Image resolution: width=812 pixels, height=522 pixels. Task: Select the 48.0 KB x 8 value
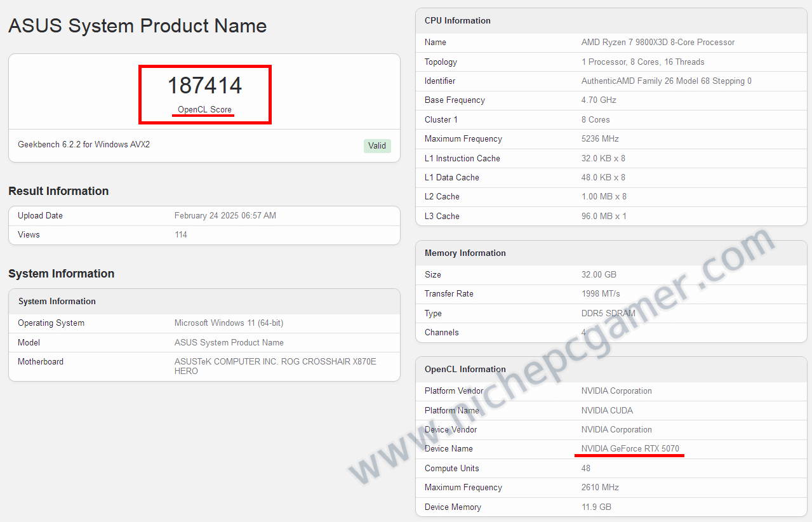pyautogui.click(x=603, y=177)
